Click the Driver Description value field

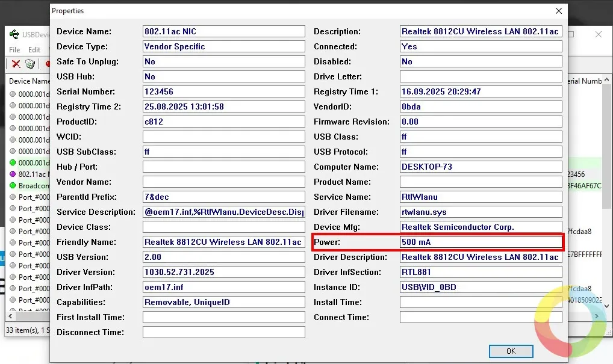tap(481, 257)
